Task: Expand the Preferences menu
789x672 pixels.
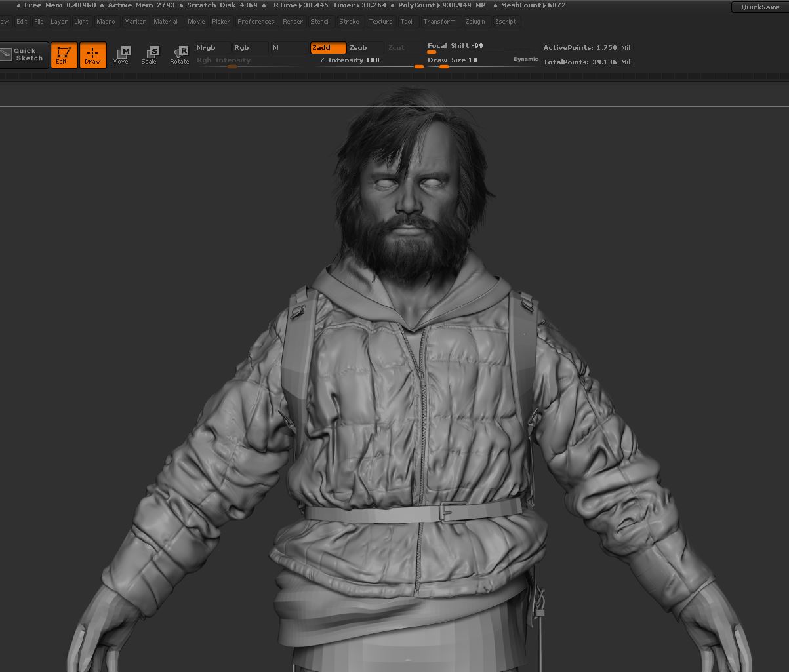Action: 256,22
